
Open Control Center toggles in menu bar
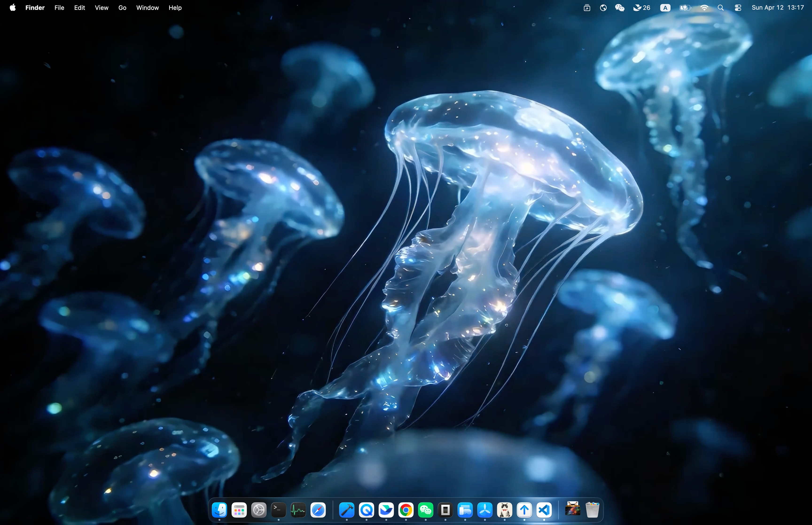(738, 8)
